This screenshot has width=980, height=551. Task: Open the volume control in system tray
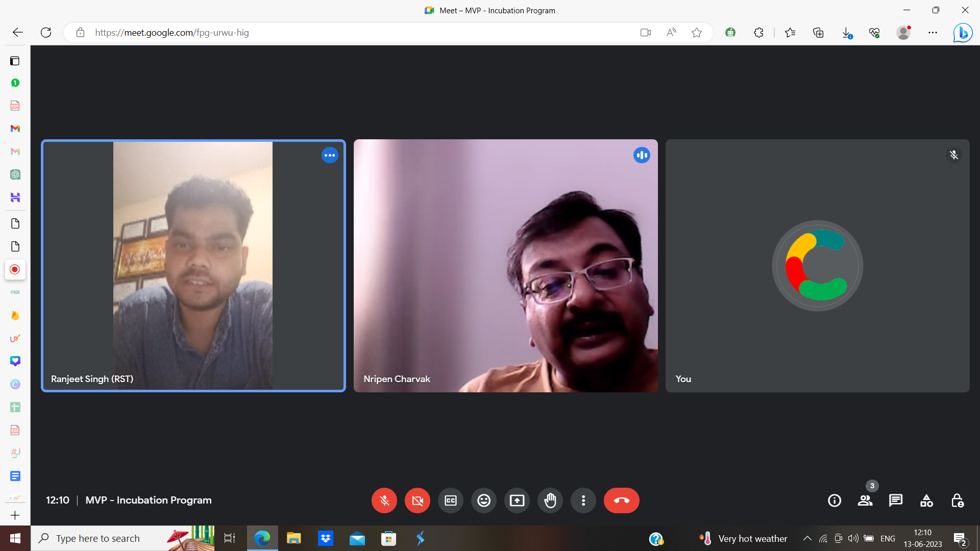pos(853,538)
